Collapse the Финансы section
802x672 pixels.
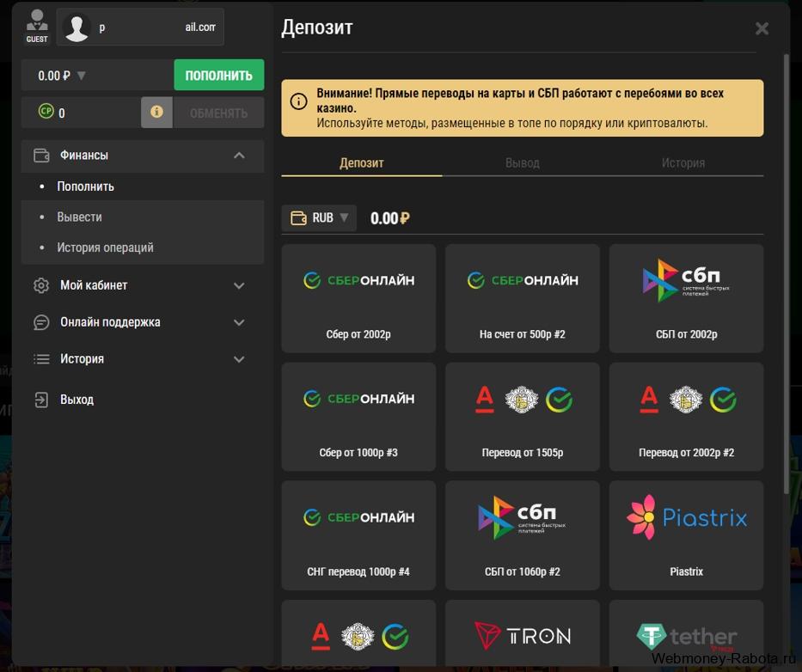tap(239, 155)
